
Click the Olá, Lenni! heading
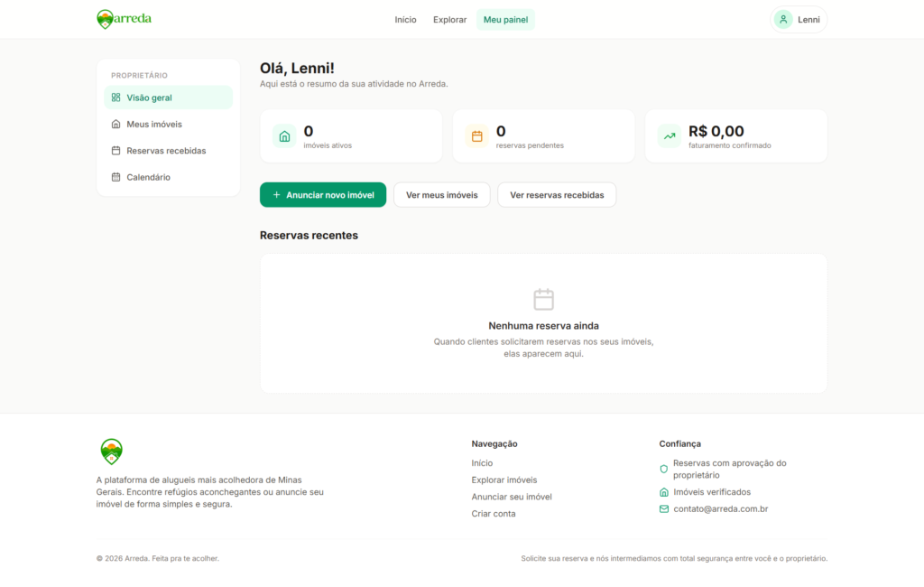(297, 69)
